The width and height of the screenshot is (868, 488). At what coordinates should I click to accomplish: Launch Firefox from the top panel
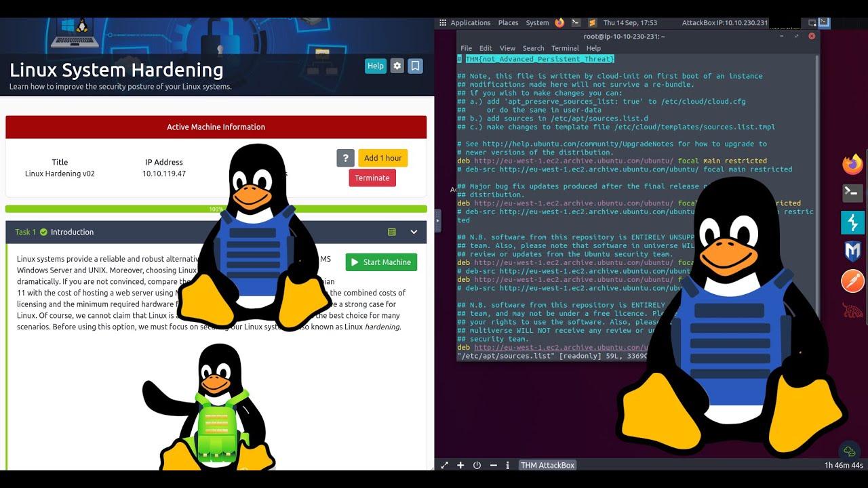pyautogui.click(x=559, y=22)
